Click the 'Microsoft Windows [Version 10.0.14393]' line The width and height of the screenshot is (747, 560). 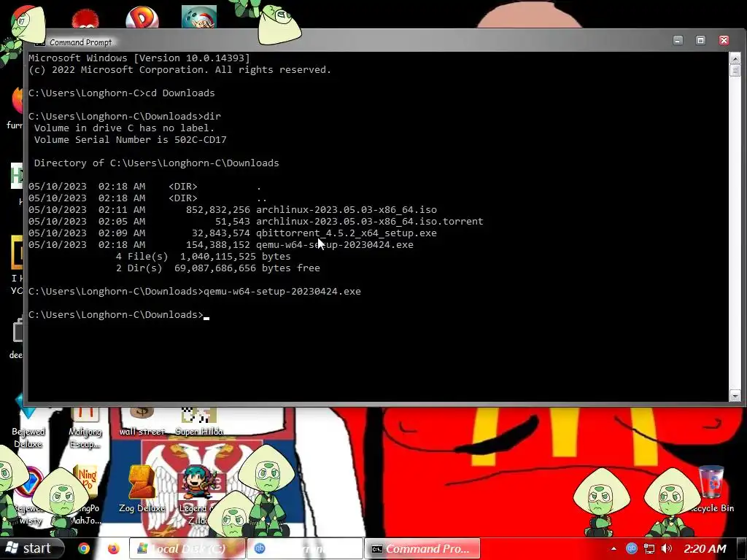click(x=139, y=58)
